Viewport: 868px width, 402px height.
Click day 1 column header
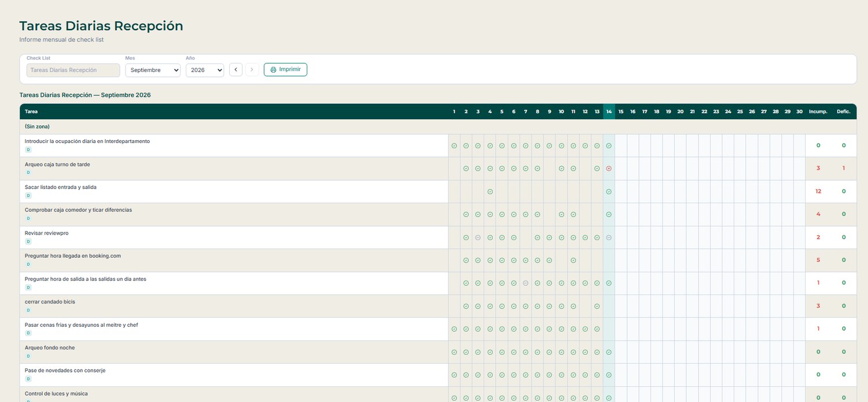tap(454, 112)
